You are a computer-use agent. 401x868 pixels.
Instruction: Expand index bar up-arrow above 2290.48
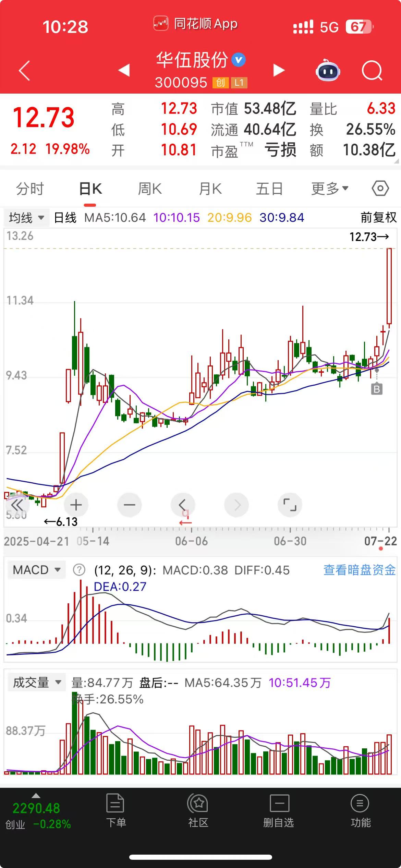click(x=36, y=796)
